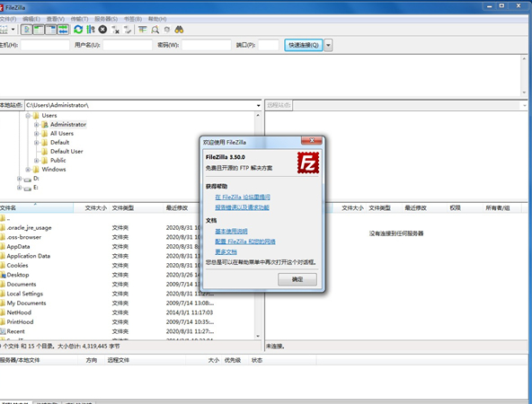Toggle the transfer queue display icon
Viewport: 532px width, 404px height.
(x=63, y=30)
